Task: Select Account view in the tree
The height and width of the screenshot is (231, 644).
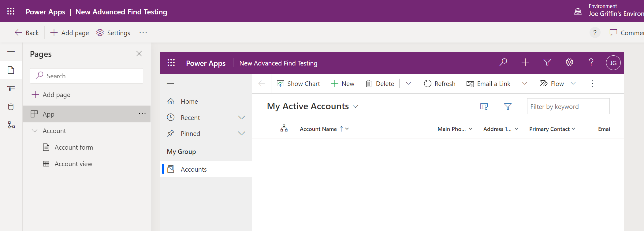Action: pos(73,164)
